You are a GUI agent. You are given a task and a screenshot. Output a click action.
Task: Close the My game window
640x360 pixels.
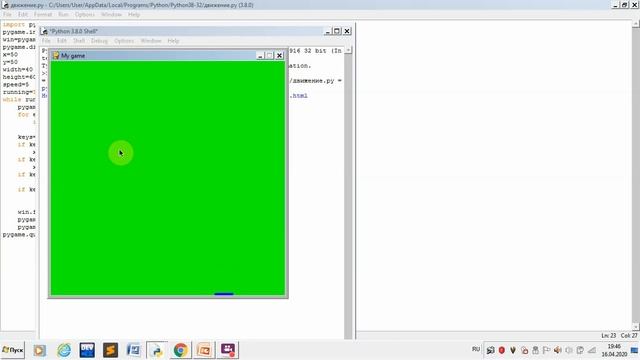pyautogui.click(x=280, y=56)
